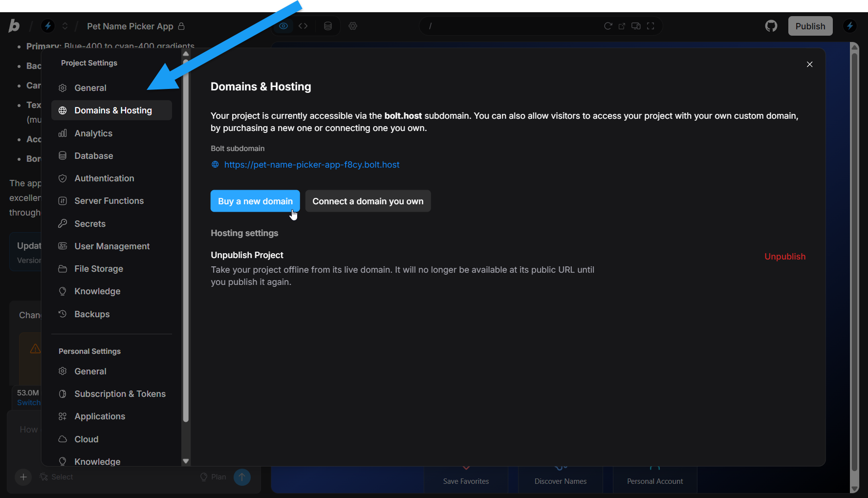
Task: Toggle Plan mode in chat box
Action: click(213, 477)
